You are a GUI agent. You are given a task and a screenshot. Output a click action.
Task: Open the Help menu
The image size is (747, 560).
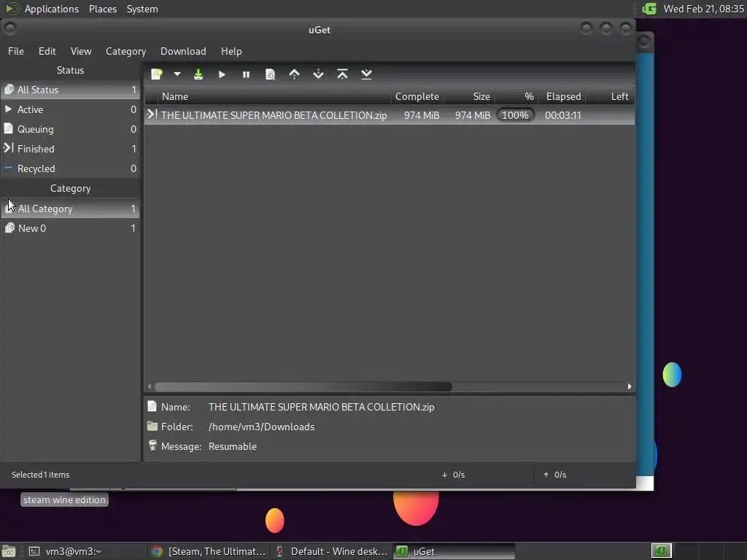point(231,51)
